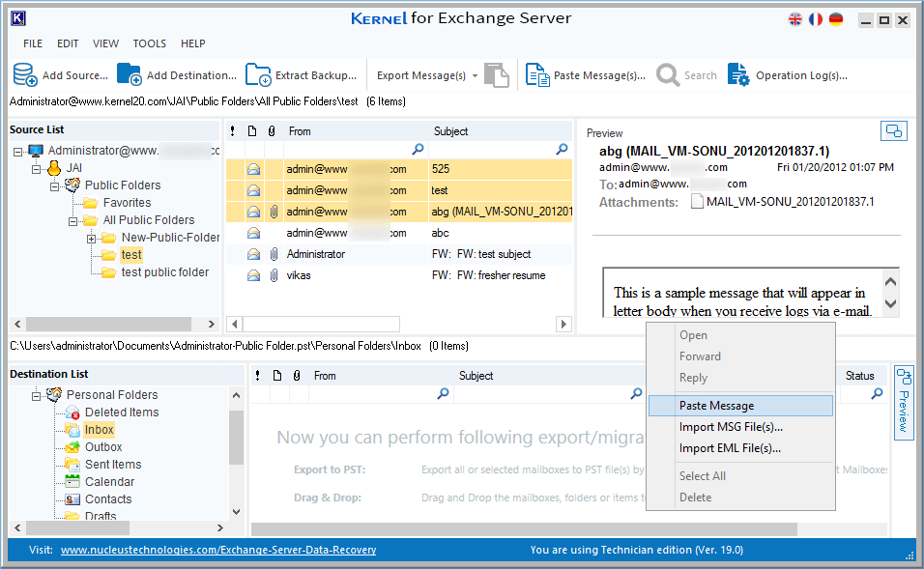Open the nucleustechnologies.com website link
924x569 pixels.
pos(218,550)
